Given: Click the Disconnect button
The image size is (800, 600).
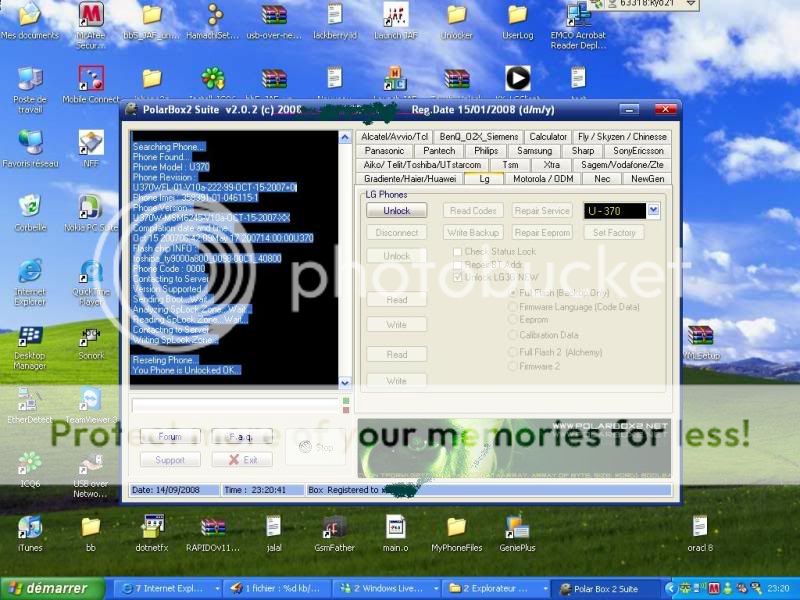Looking at the screenshot, I should (396, 233).
